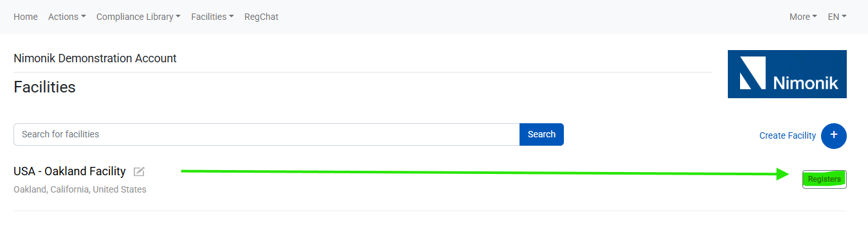Open the USA - Oakland Facility entry
Image resolution: width=868 pixels, height=233 pixels.
tap(69, 171)
